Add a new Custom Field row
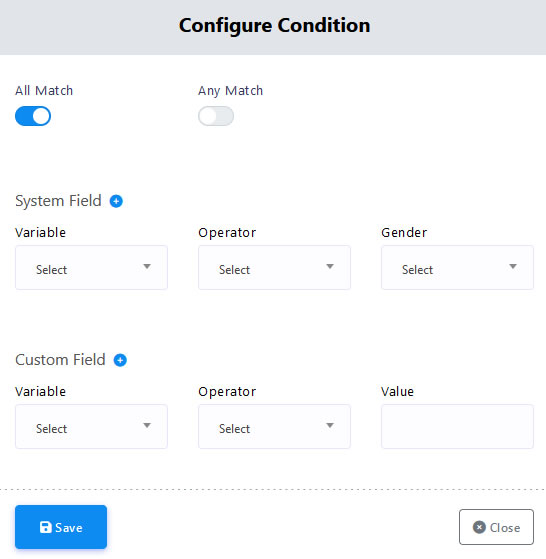 click(x=120, y=360)
